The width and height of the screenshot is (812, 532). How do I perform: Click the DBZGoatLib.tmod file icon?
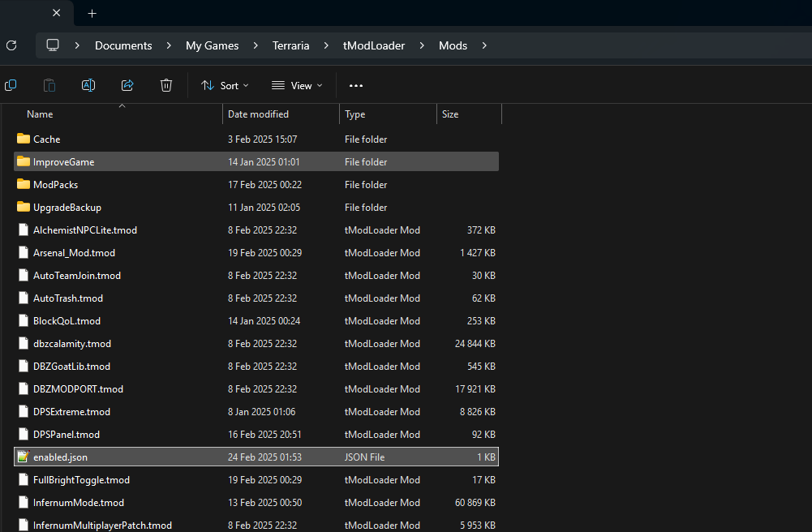point(24,366)
